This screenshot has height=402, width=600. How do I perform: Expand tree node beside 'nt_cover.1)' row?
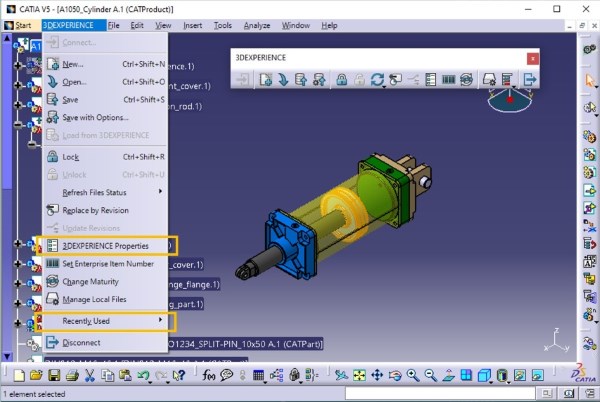pos(18,85)
